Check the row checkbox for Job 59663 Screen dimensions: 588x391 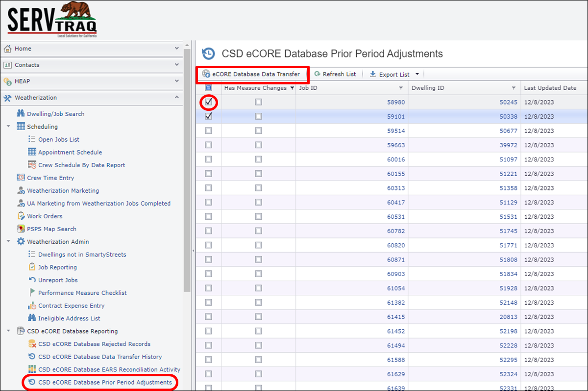pos(209,145)
